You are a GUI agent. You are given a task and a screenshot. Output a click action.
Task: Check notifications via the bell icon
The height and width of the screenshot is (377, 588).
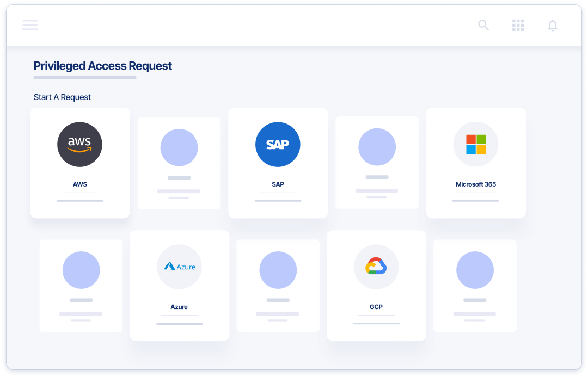(553, 25)
